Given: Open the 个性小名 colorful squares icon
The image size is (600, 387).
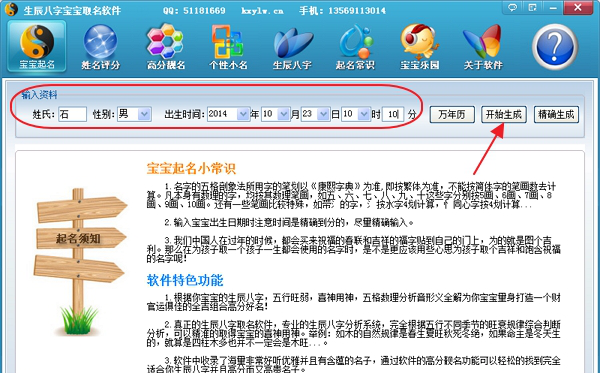Looking at the screenshot, I should [228, 47].
